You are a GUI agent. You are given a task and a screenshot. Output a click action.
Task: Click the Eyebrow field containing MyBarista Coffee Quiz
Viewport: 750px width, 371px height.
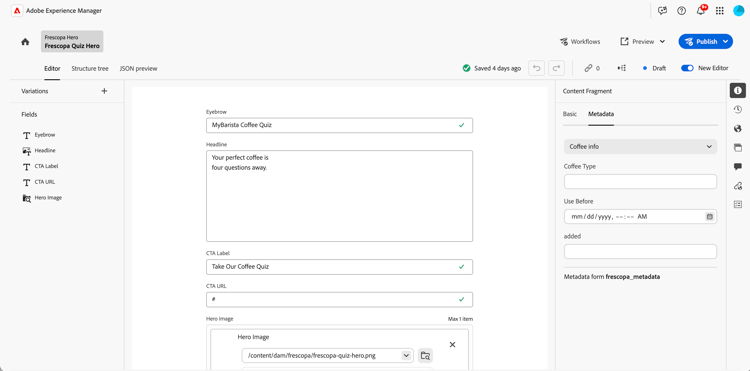click(x=339, y=125)
